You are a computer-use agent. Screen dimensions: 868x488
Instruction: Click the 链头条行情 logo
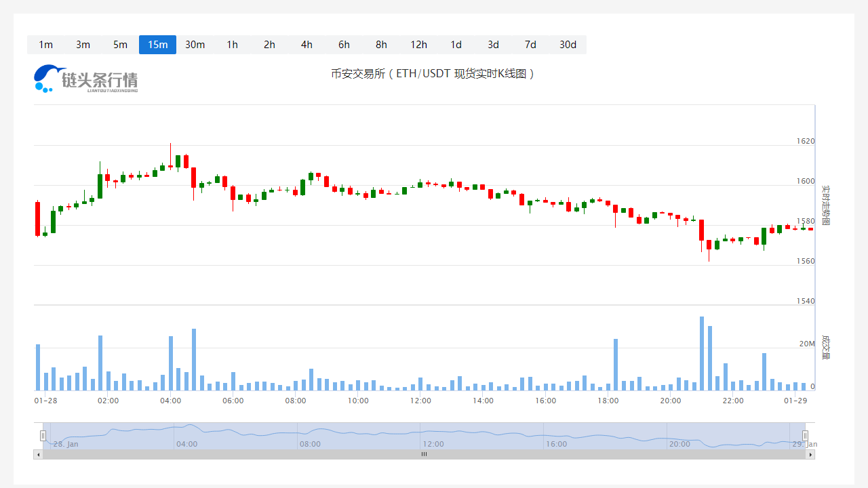[86, 79]
